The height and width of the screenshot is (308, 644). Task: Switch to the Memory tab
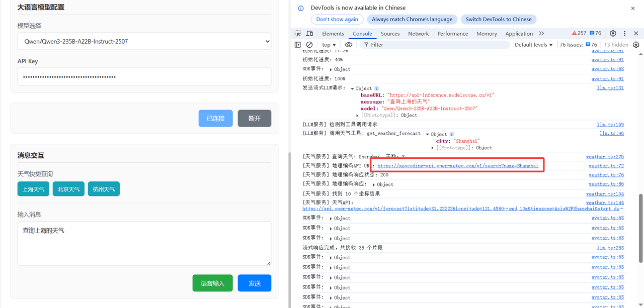tap(487, 34)
